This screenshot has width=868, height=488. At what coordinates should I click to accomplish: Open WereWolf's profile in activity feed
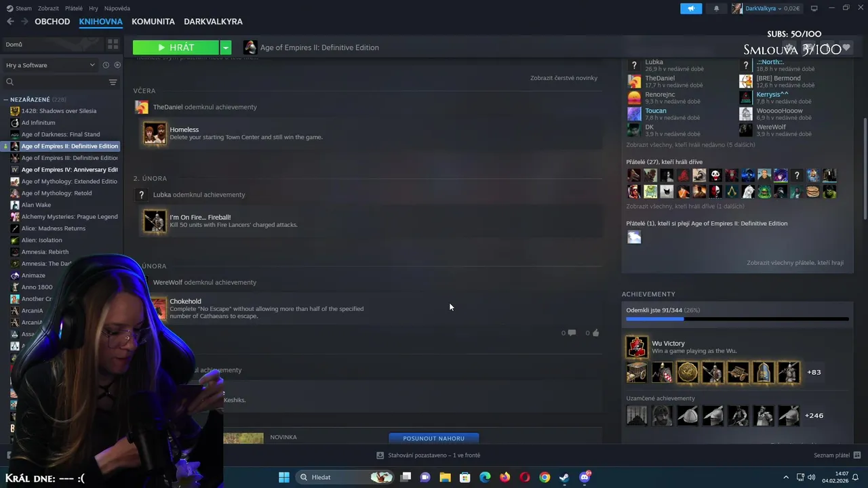(x=167, y=283)
